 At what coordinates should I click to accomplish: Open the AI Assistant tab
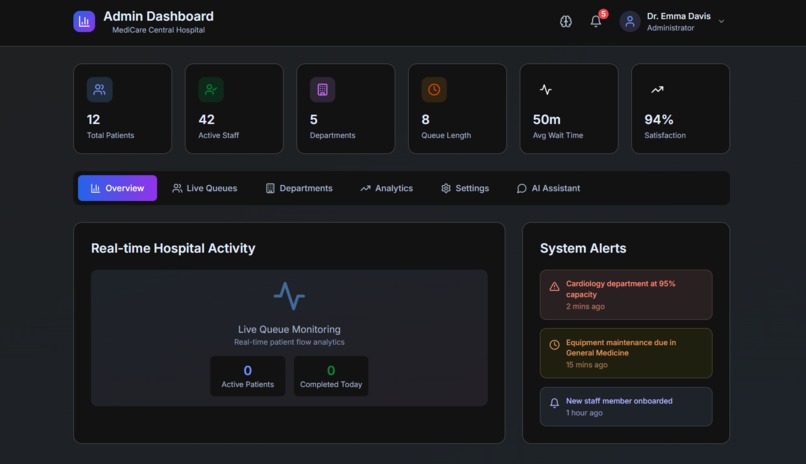(548, 188)
